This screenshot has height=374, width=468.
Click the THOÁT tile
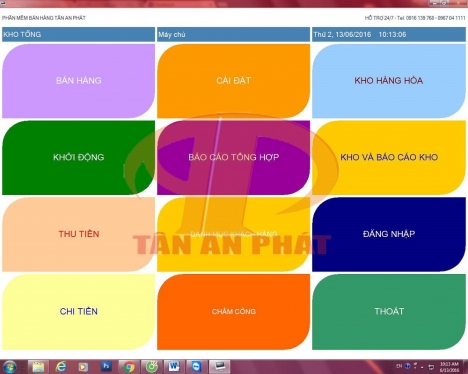389,312
